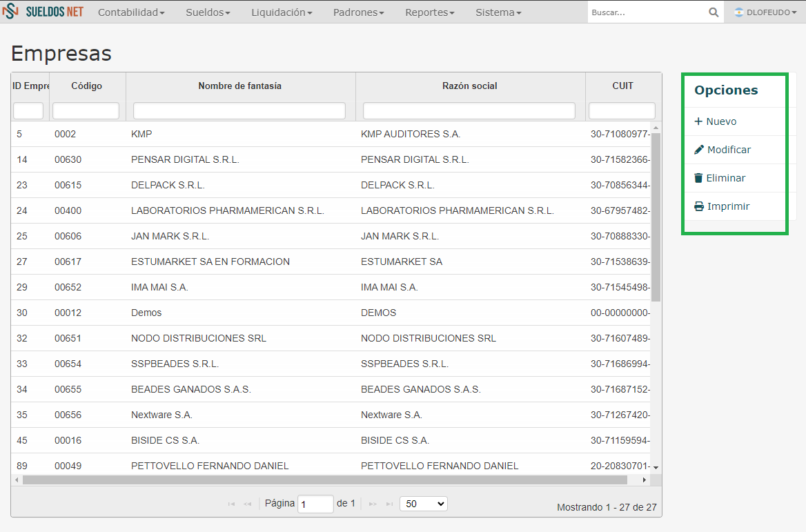The height and width of the screenshot is (532, 806).
Task: Open the Sueldos menu
Action: click(208, 12)
